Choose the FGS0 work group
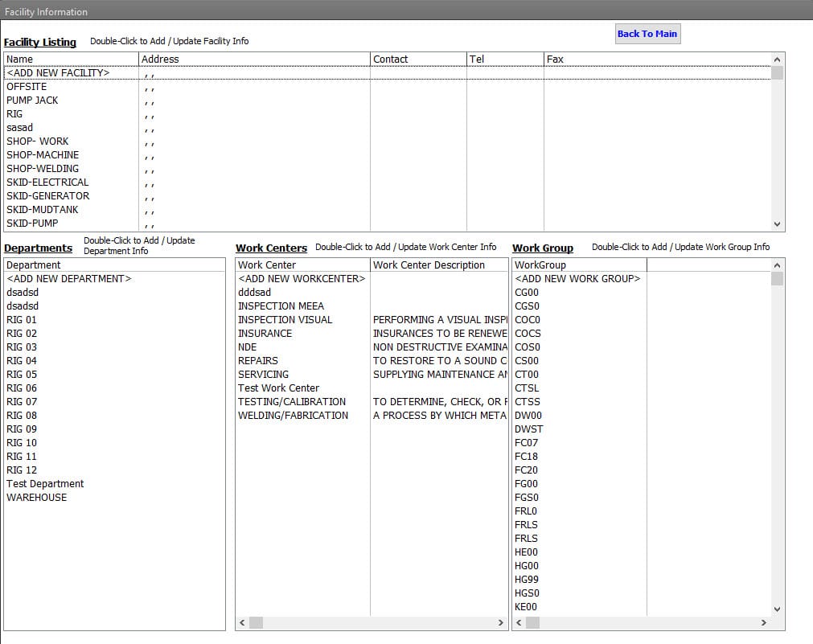The width and height of the screenshot is (813, 644). (x=642, y=498)
